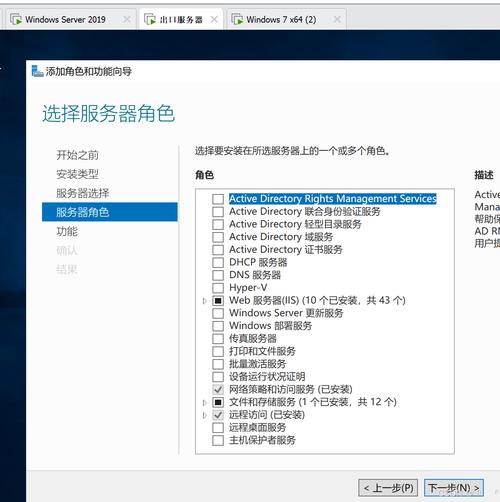Go to the 安装类型 wizard step
Viewport: 500px width, 502px height.
pyautogui.click(x=77, y=174)
